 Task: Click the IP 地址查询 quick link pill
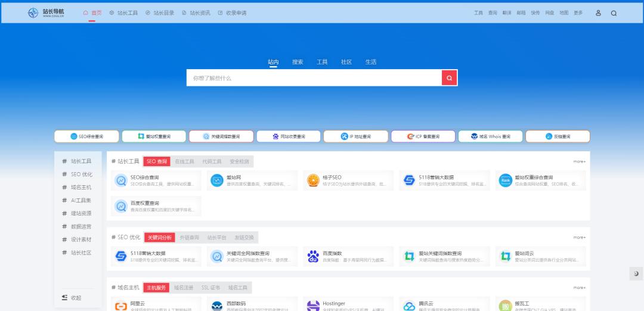pyautogui.click(x=355, y=136)
